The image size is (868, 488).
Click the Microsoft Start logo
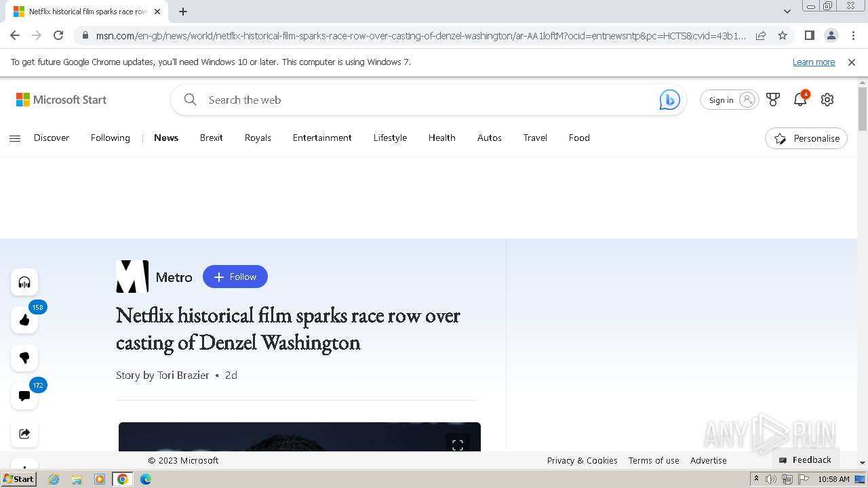click(x=61, y=100)
